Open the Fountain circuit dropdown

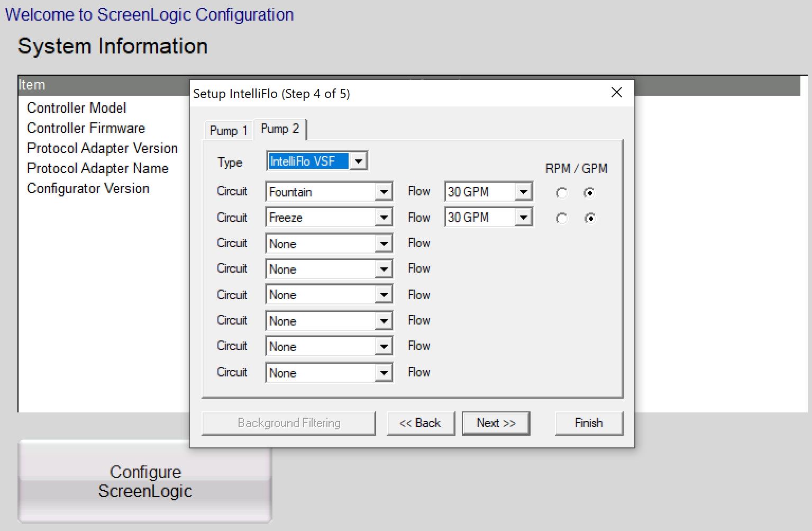384,192
